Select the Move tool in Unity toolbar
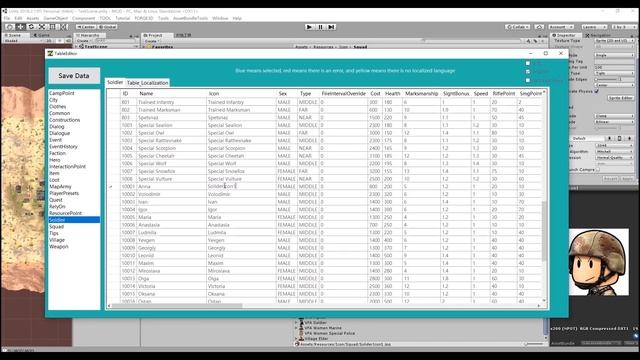The height and width of the screenshot is (360, 640). 20,27
